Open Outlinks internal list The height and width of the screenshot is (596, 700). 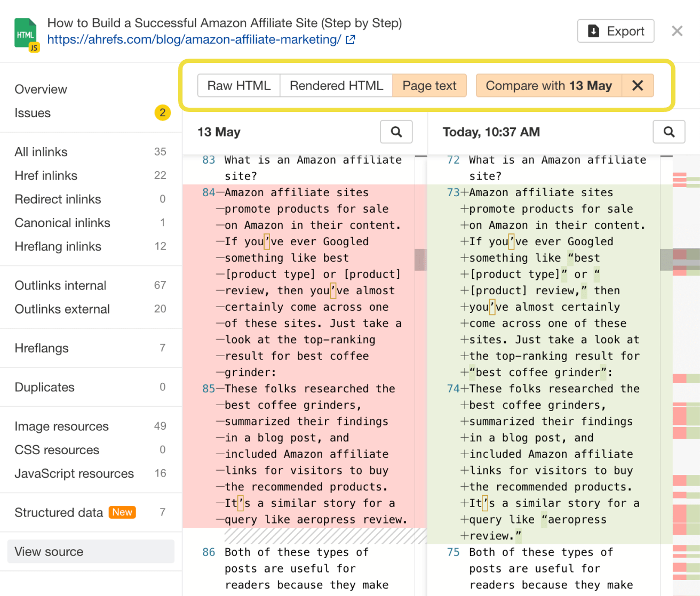(x=91, y=285)
